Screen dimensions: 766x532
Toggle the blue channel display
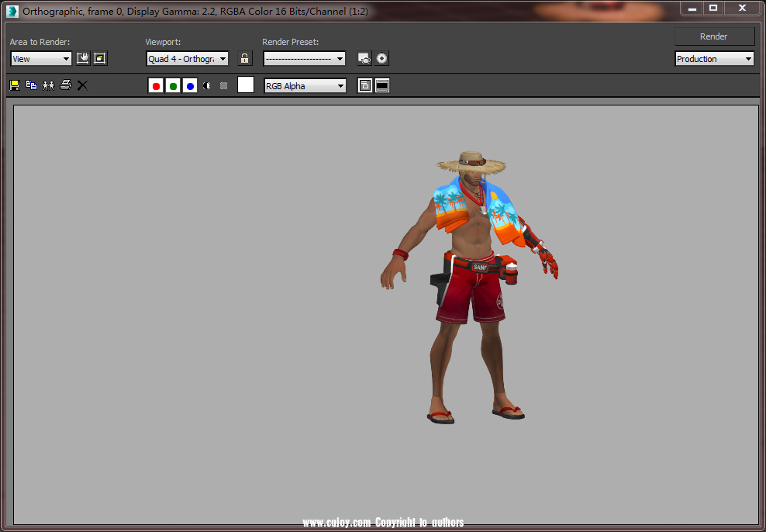click(190, 86)
